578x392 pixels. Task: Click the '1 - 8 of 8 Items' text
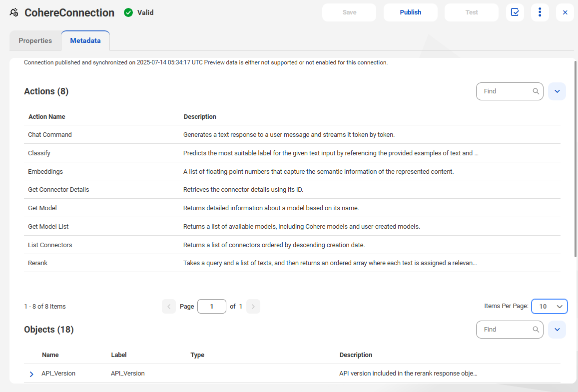[45, 307]
